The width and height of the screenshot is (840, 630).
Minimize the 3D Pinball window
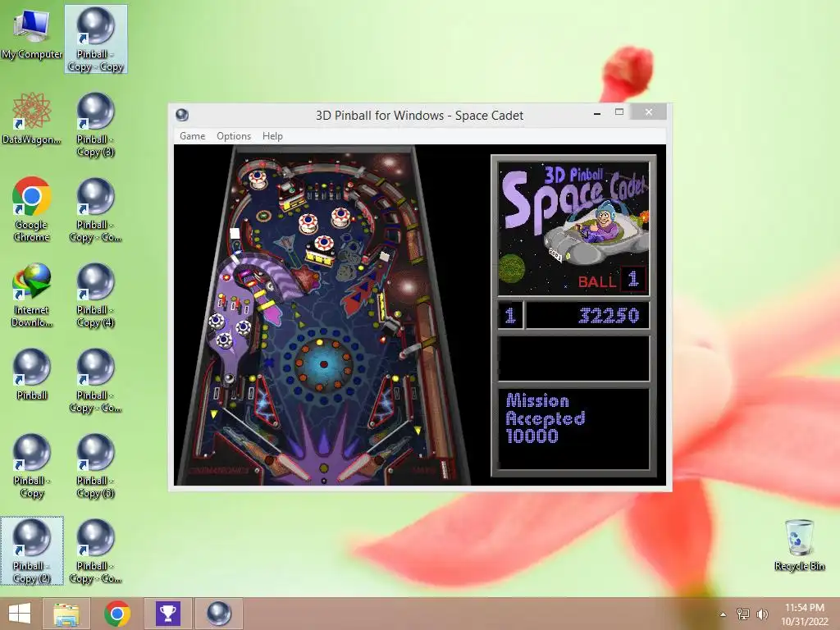tap(597, 113)
